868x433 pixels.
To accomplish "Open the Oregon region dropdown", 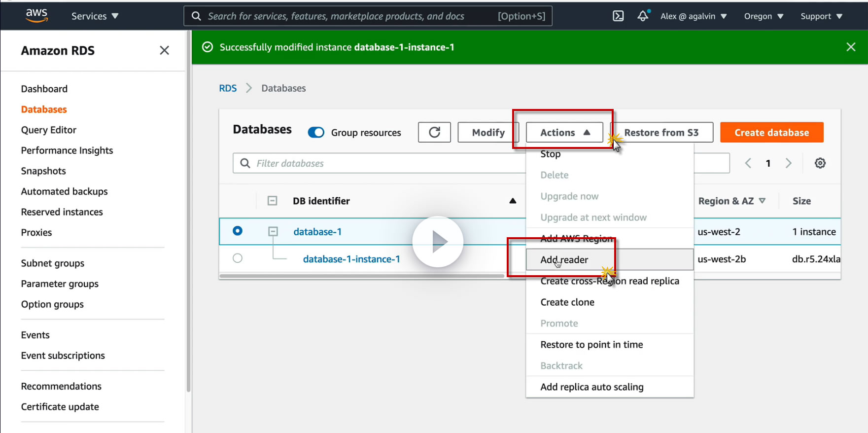I will pos(764,16).
